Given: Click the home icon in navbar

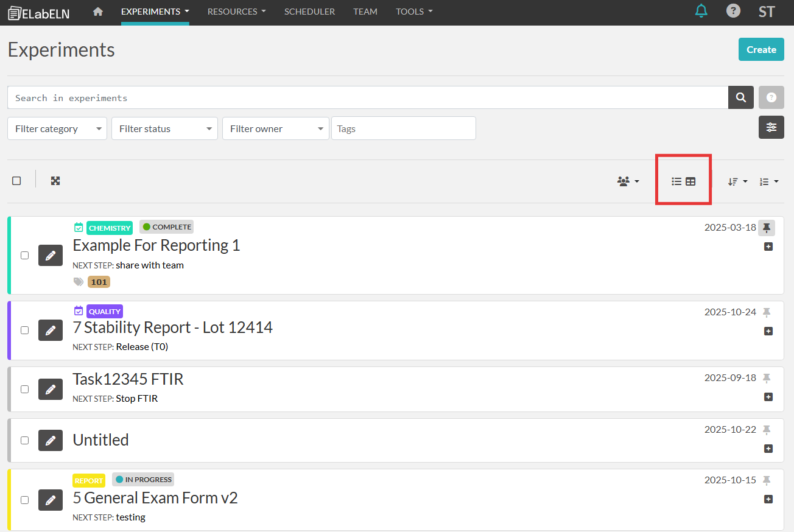Looking at the screenshot, I should (98, 12).
